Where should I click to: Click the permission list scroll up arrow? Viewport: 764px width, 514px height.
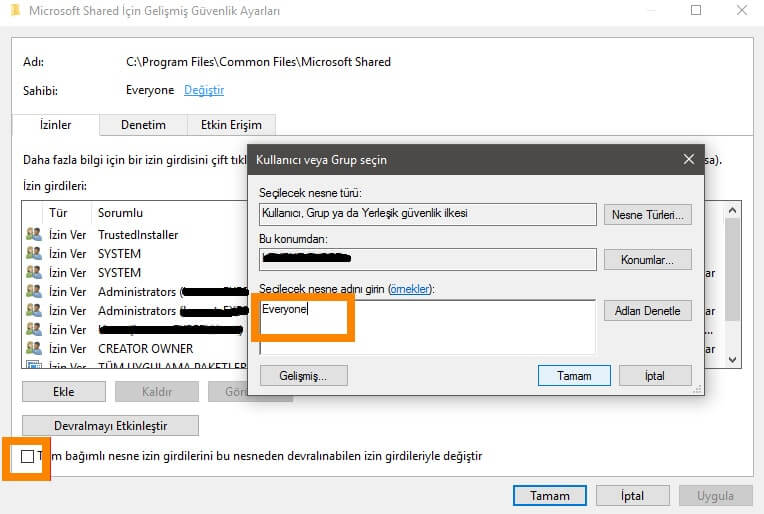click(x=732, y=210)
